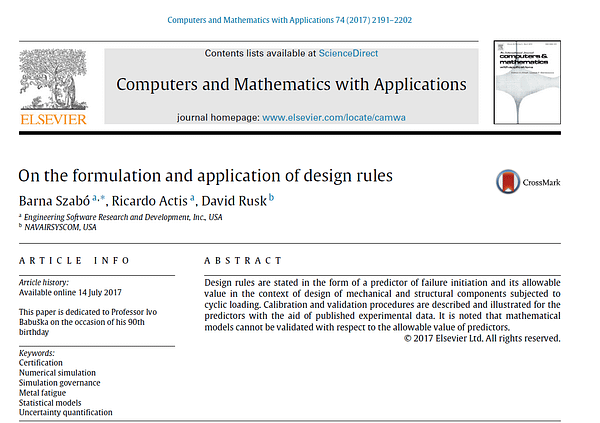The height and width of the screenshot is (423, 600).
Task: Click Available online 14 July 2017 text
Action: pyautogui.click(x=70, y=292)
